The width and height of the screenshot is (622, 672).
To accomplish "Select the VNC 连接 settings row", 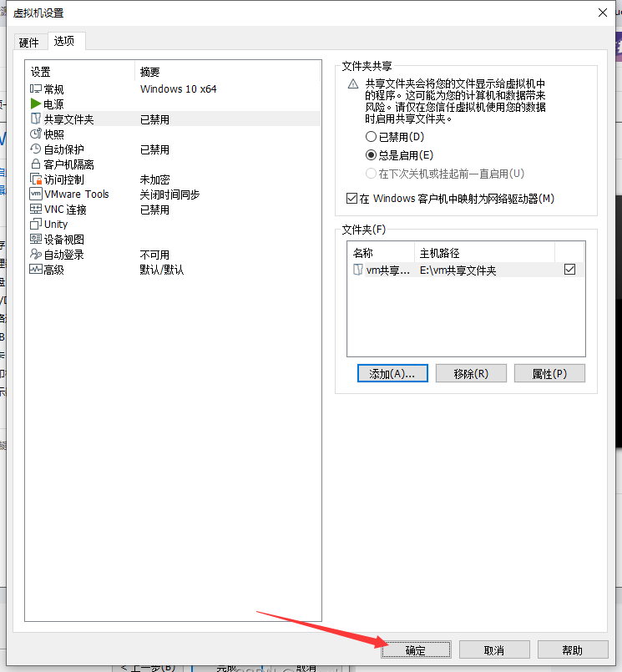I will [x=174, y=210].
